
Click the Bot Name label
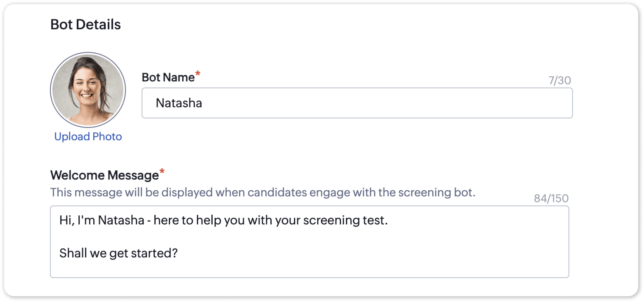168,77
